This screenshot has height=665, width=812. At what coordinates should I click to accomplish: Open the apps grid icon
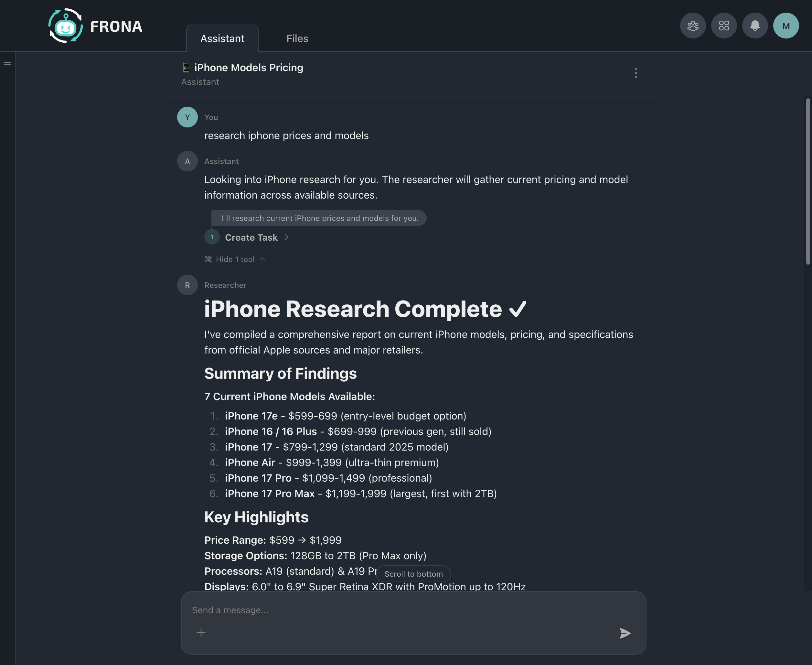[x=723, y=25]
